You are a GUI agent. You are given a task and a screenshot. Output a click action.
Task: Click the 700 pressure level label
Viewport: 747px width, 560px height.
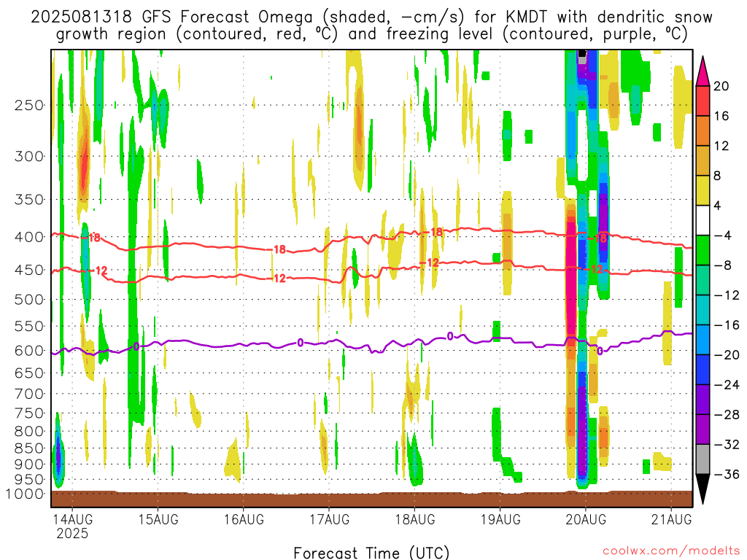pos(29,394)
